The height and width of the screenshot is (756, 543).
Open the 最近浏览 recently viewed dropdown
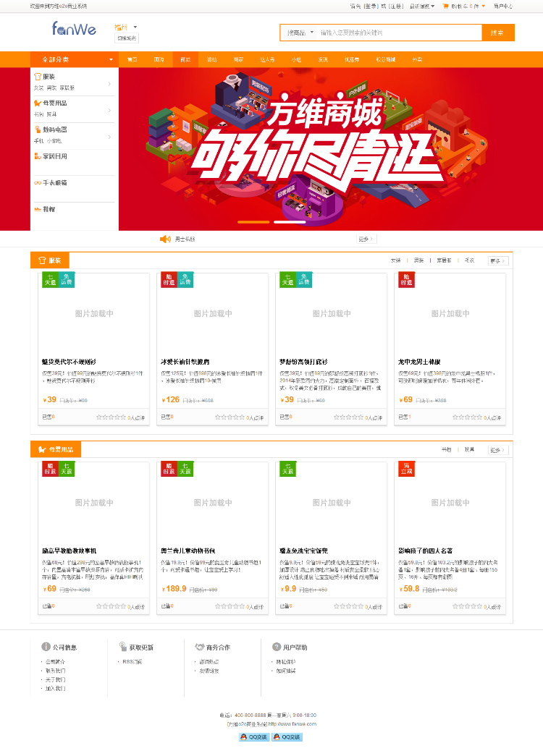[422, 7]
